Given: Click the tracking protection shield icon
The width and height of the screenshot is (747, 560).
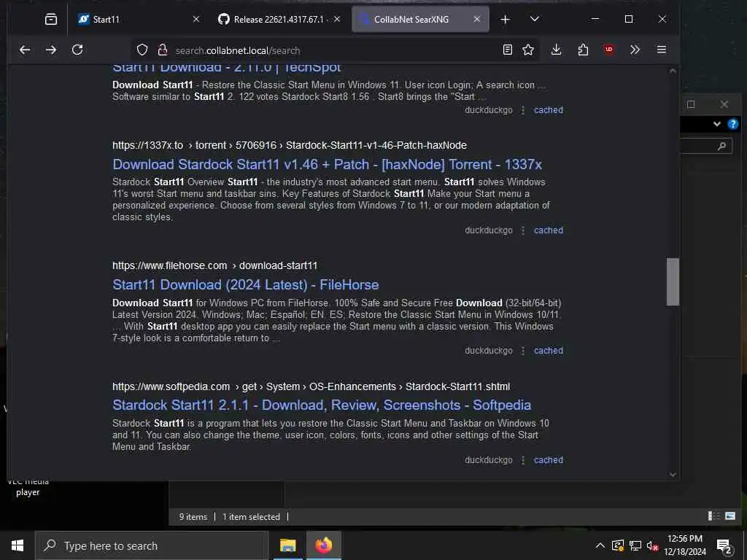Looking at the screenshot, I should coord(142,50).
